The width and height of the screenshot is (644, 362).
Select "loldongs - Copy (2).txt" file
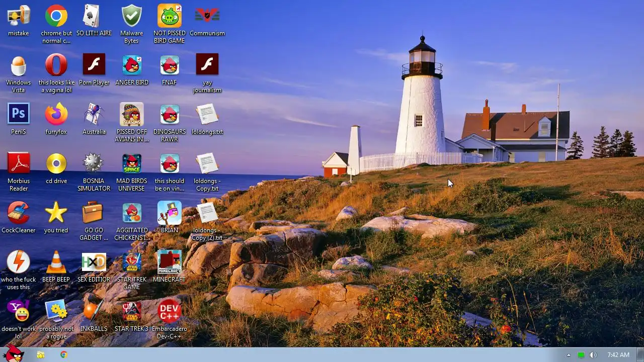(207, 213)
